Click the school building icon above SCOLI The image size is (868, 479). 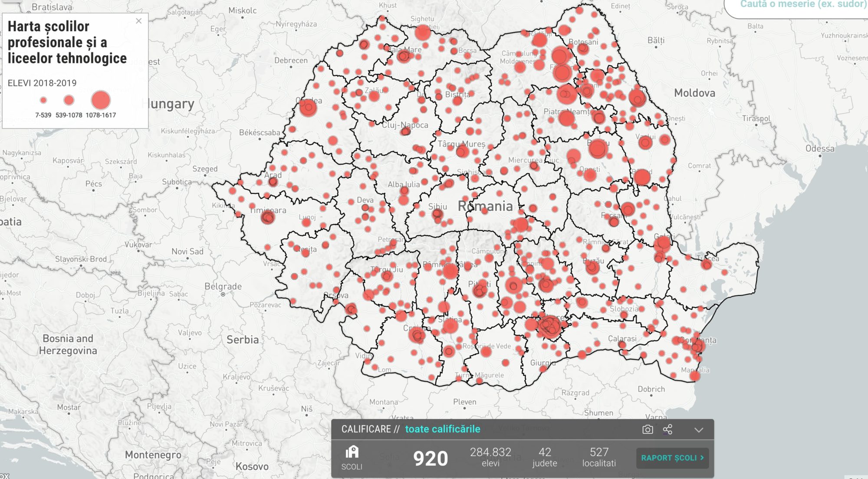pyautogui.click(x=352, y=452)
